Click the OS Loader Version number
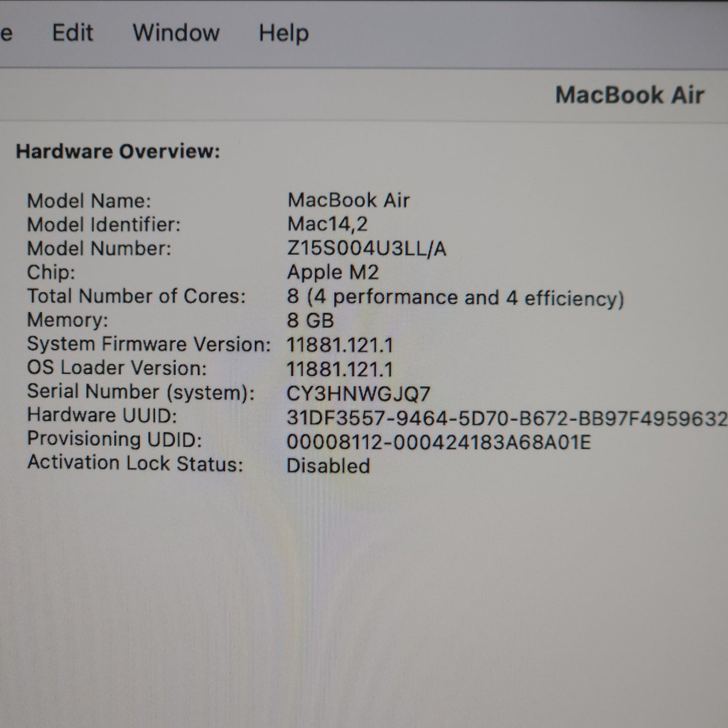 click(340, 369)
